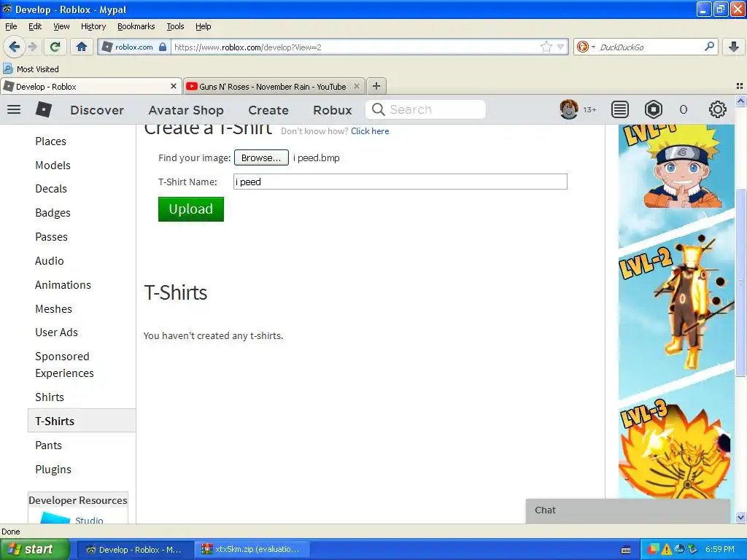747x560 pixels.
Task: Open DuckDuckGo search engine selector
Action: (586, 47)
